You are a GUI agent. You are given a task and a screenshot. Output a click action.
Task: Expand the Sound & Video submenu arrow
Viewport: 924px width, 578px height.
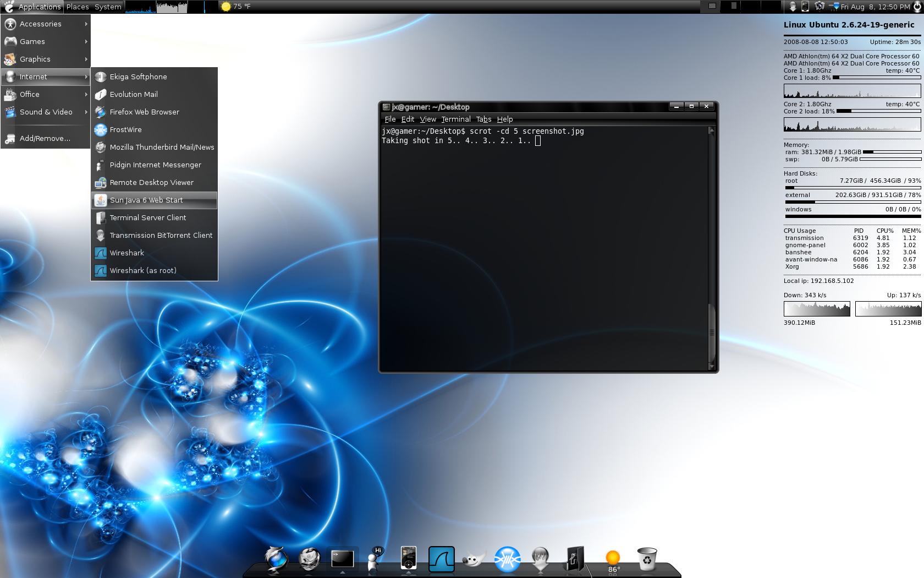pyautogui.click(x=86, y=112)
